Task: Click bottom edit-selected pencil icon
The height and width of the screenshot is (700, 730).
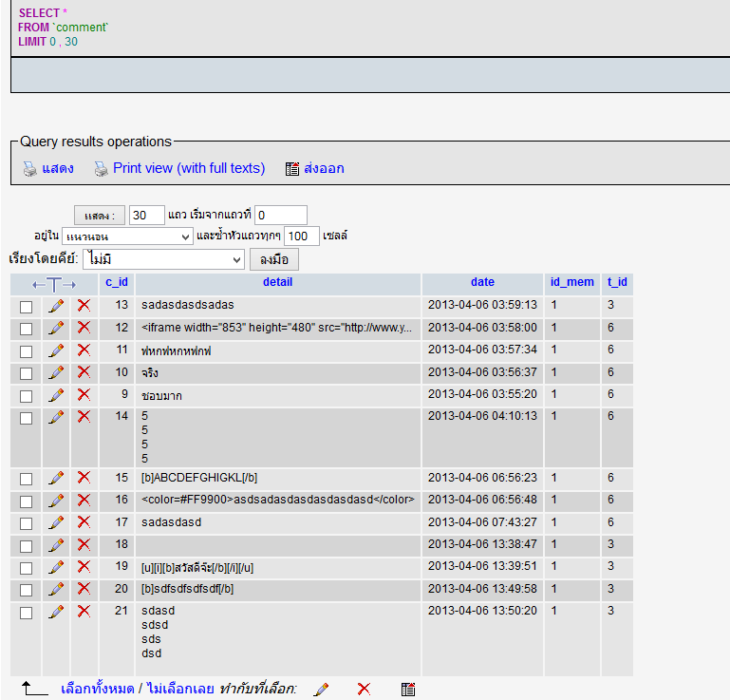Action: pos(321,690)
